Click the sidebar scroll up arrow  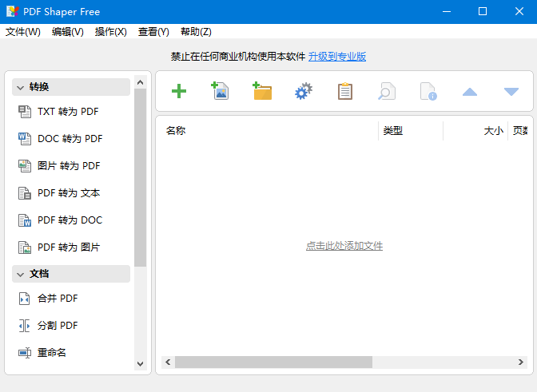140,82
